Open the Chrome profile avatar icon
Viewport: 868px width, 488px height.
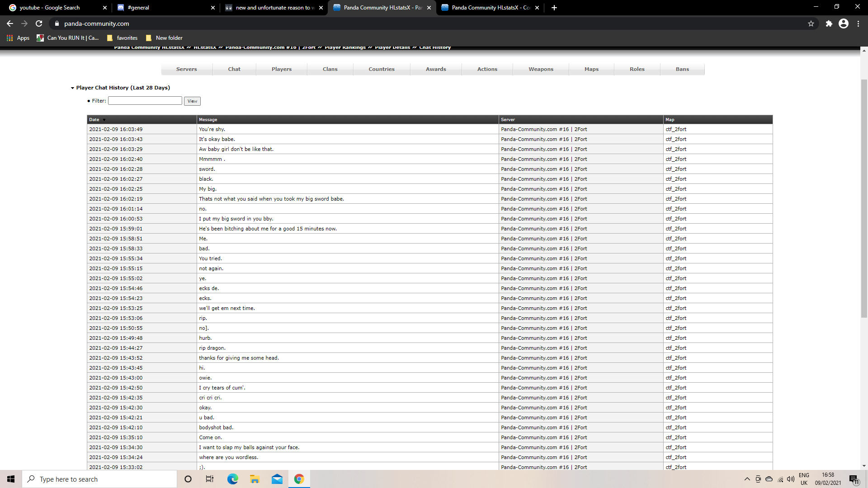pyautogui.click(x=844, y=23)
